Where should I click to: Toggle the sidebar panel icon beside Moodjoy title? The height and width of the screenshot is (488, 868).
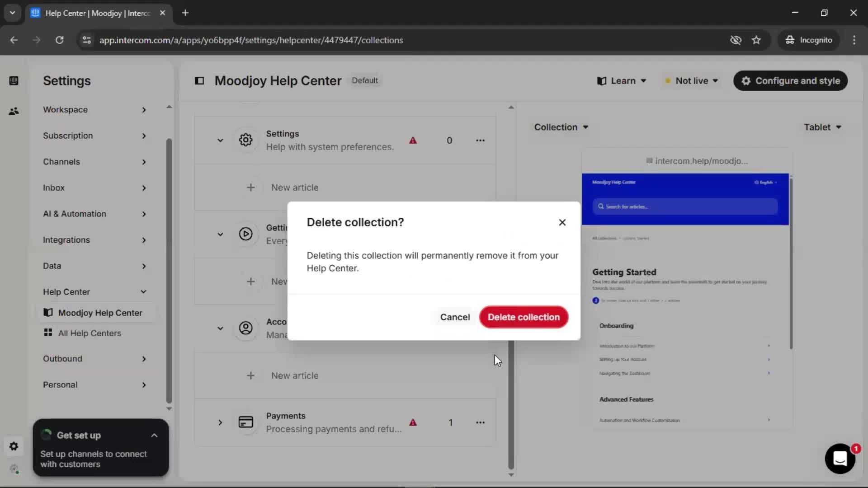point(199,80)
